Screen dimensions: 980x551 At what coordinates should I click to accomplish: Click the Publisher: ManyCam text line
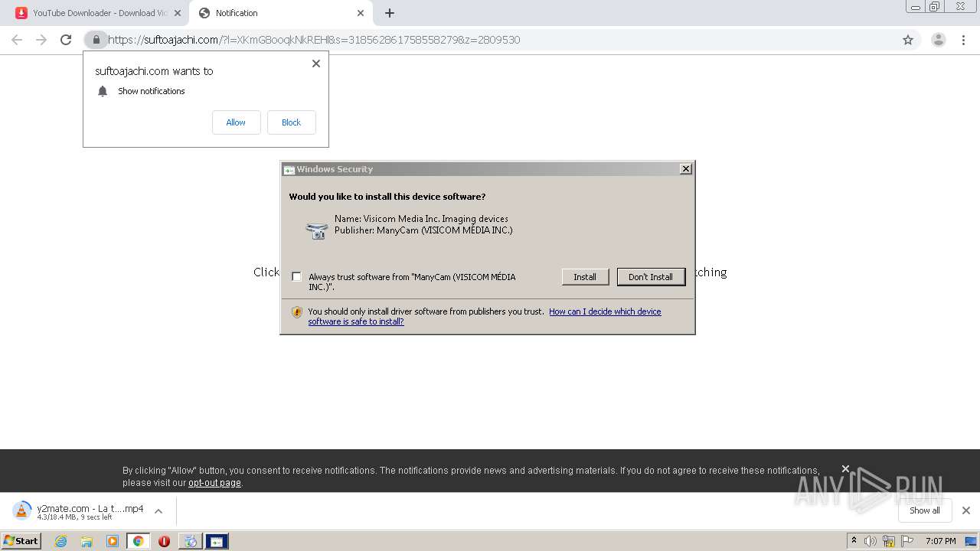[x=423, y=230]
